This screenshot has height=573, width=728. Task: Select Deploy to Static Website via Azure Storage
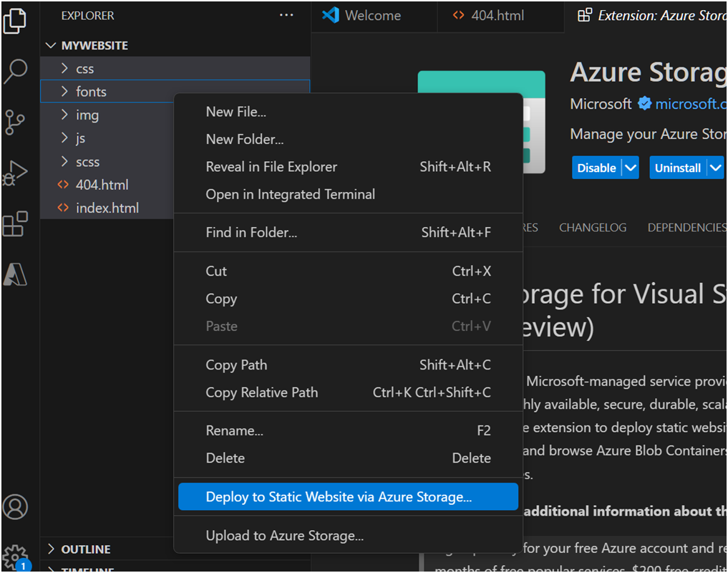348,497
